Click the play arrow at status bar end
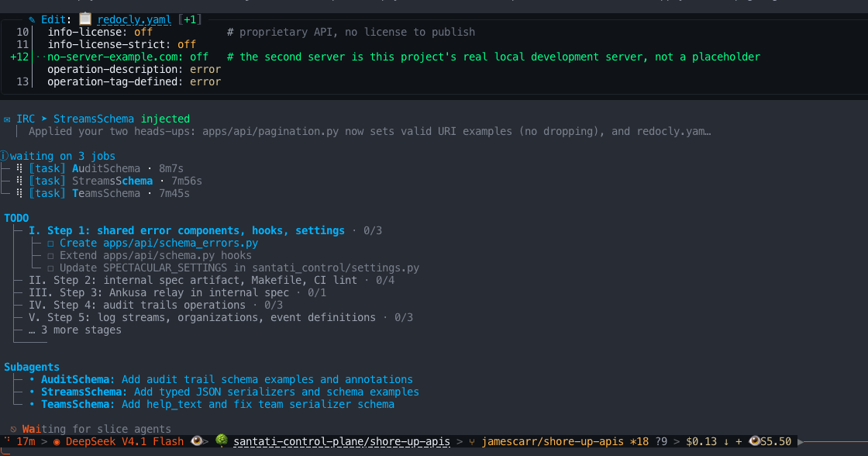 tap(801, 442)
